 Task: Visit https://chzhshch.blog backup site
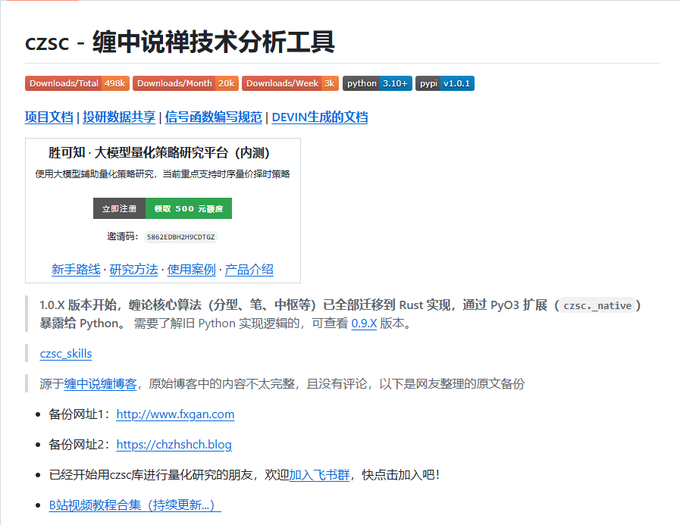[x=174, y=445]
